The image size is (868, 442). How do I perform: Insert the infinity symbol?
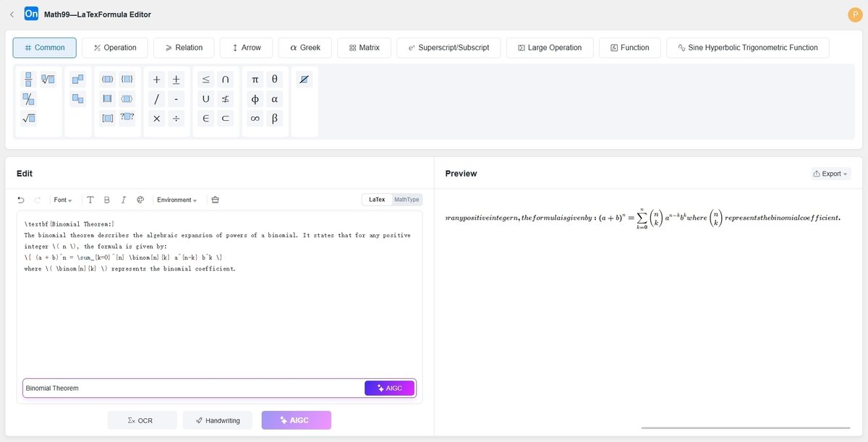(x=255, y=118)
